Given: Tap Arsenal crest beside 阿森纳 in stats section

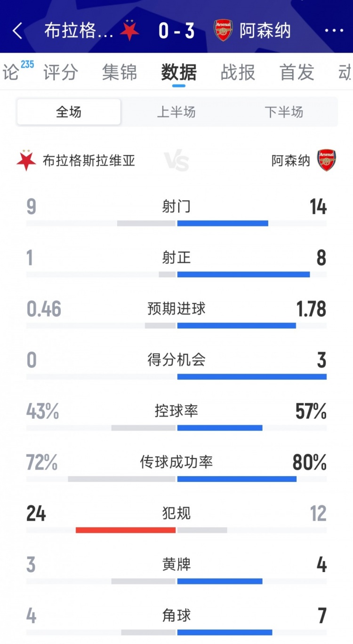Looking at the screenshot, I should pos(327,161).
